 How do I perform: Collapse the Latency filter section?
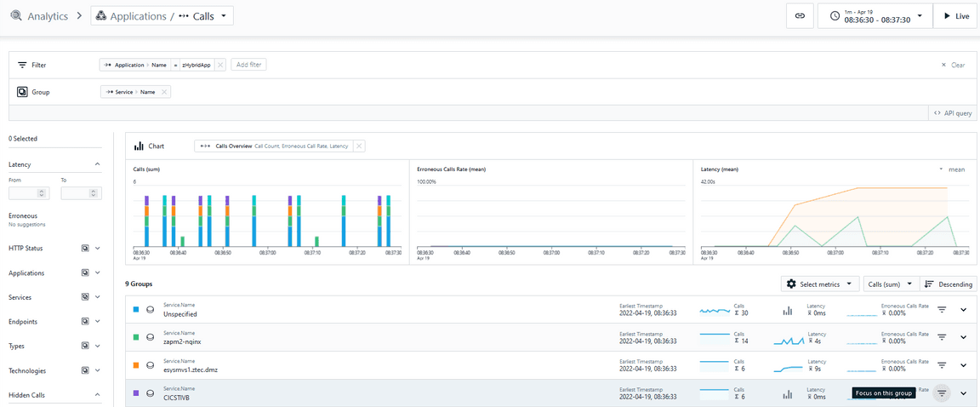point(97,164)
